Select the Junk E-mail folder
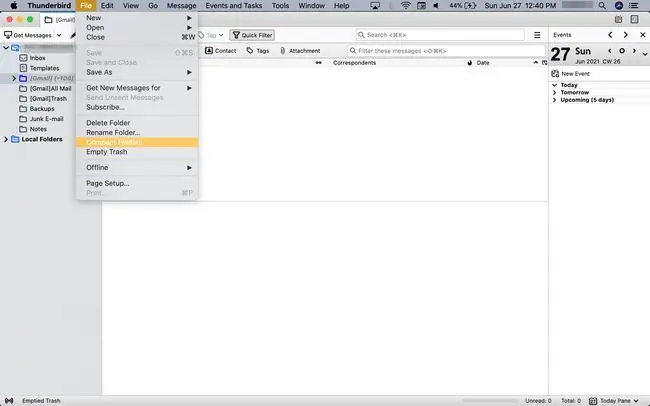650x406 pixels. coord(41,119)
